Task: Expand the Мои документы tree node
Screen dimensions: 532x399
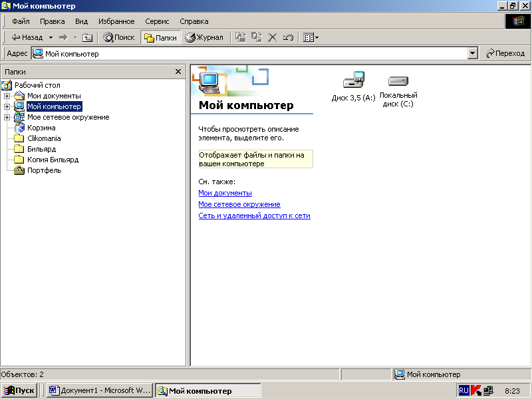Action: click(7, 96)
